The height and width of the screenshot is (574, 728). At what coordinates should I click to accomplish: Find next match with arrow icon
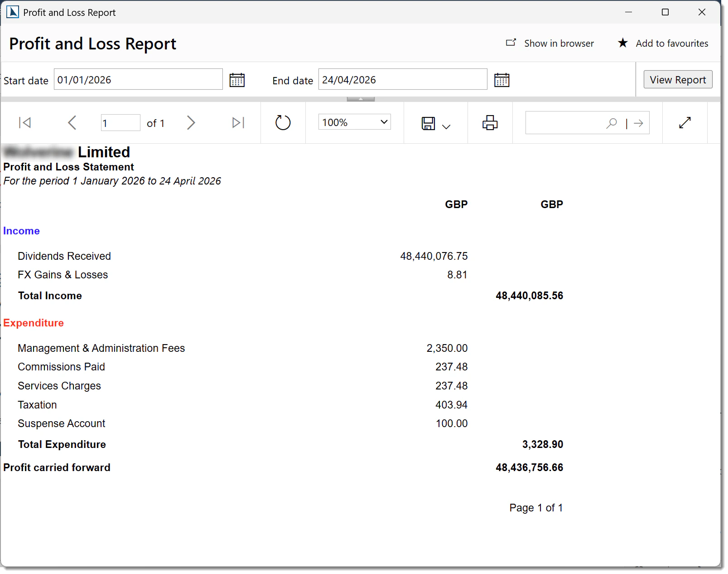coord(639,123)
